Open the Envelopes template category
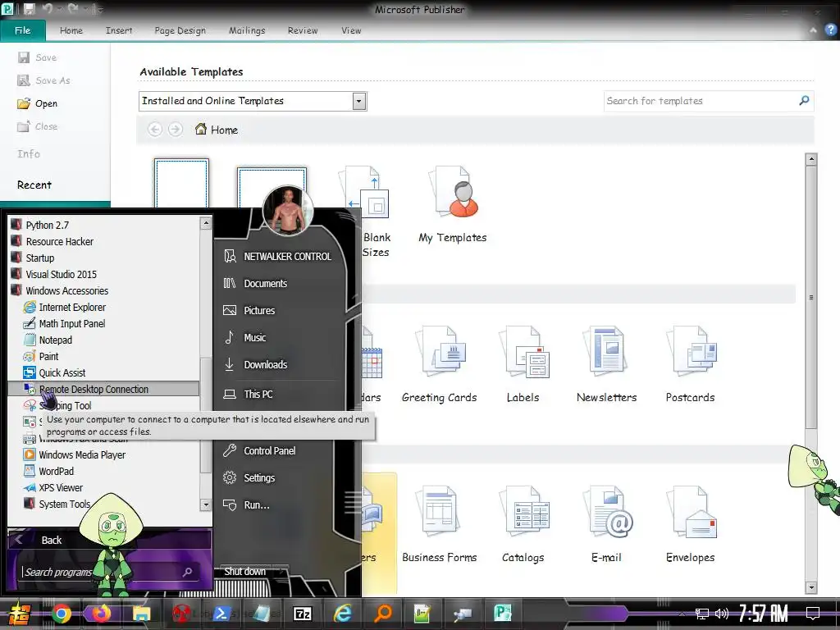 tap(690, 523)
